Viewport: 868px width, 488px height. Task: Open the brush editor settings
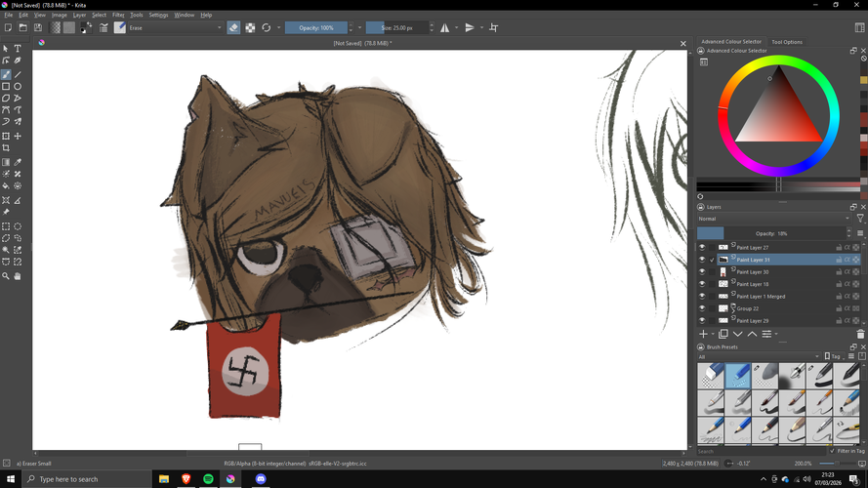(103, 27)
